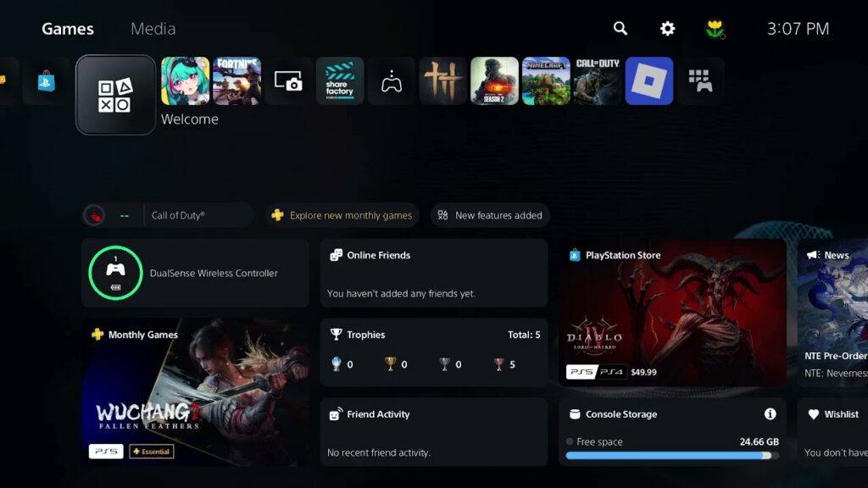Launch the Call of Duty tile
The width and height of the screenshot is (868, 488).
[598, 80]
